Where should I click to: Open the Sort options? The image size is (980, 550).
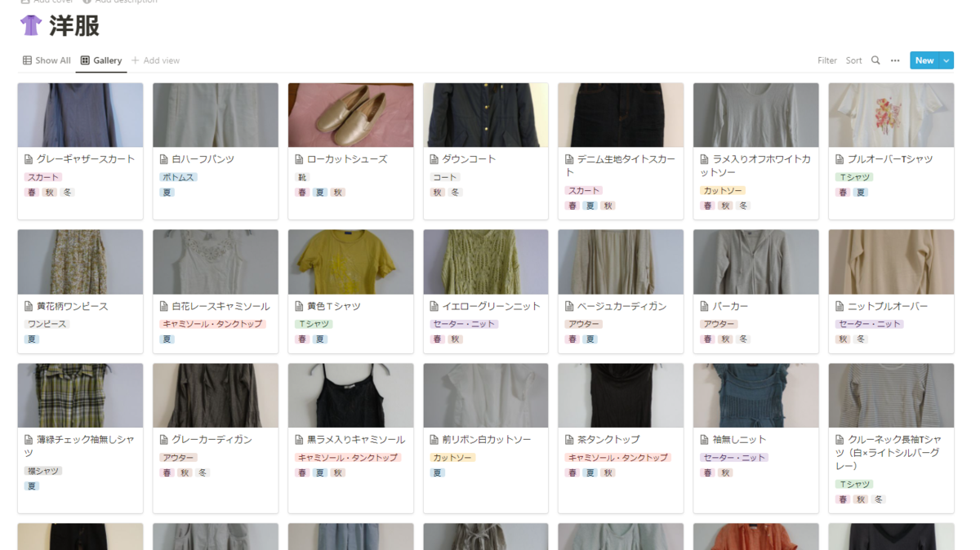point(853,60)
